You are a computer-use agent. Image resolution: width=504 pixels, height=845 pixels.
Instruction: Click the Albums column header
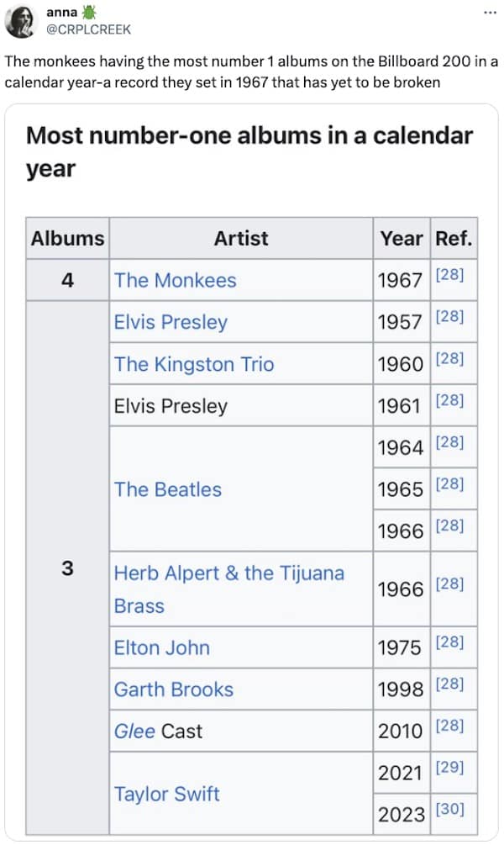click(68, 238)
